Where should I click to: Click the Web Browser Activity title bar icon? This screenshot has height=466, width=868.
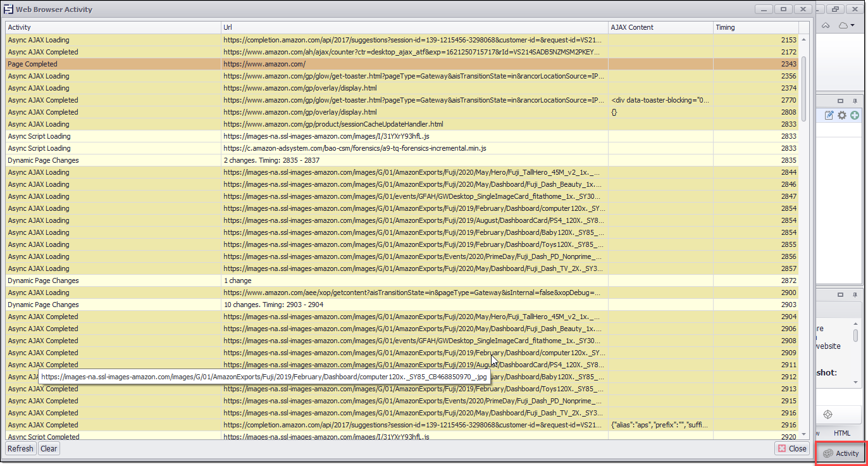point(8,9)
